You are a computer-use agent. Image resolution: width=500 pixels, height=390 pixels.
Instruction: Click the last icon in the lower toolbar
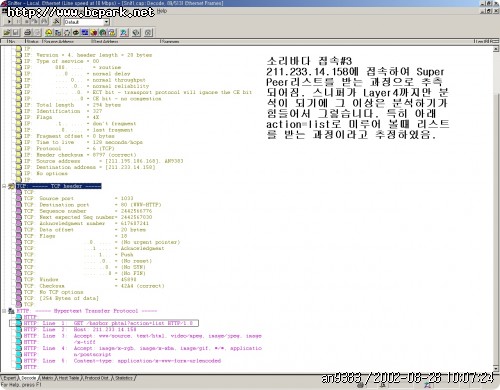point(148,32)
